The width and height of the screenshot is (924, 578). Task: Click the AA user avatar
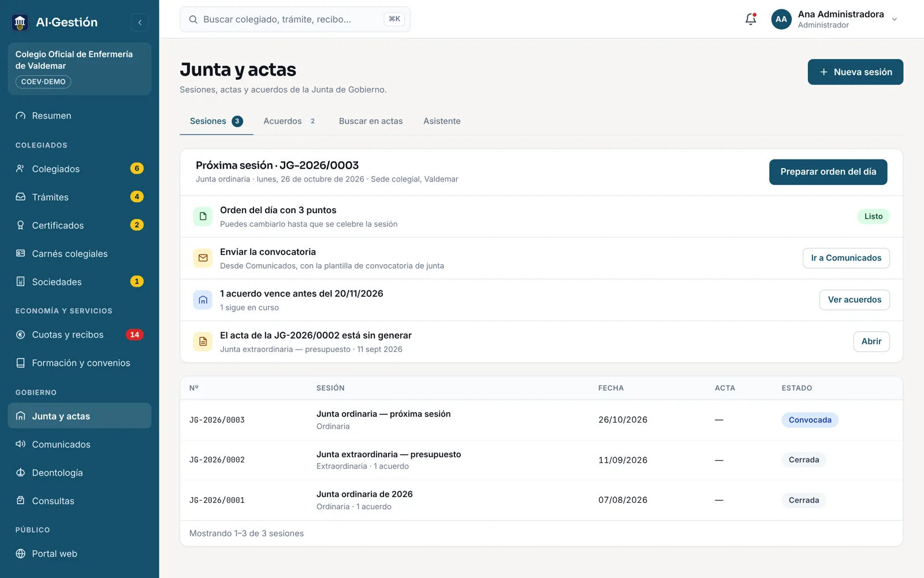pos(781,19)
